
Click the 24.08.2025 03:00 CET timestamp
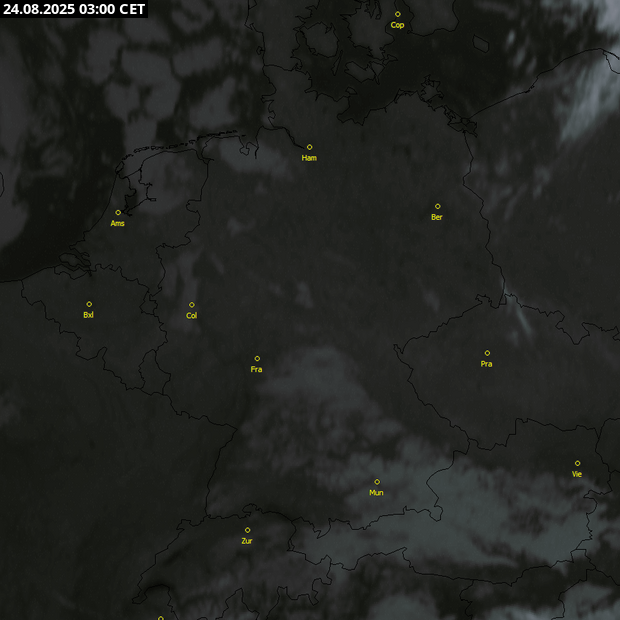click(74, 9)
